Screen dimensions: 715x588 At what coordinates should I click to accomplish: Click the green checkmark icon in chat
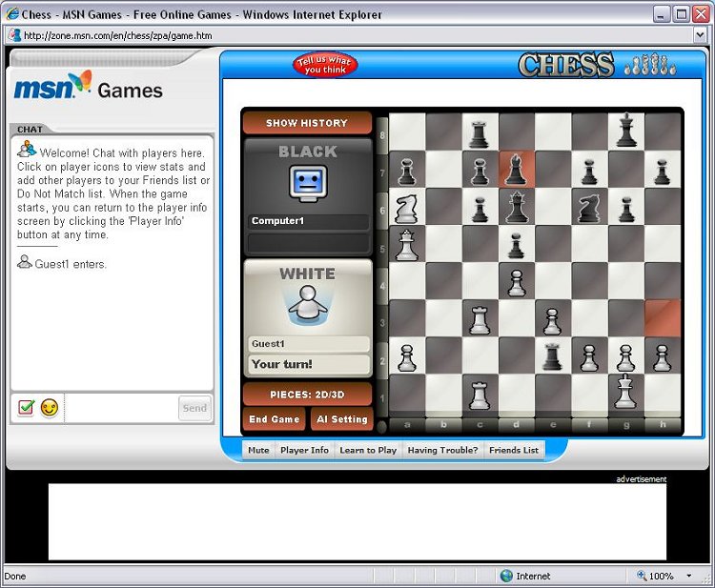[x=26, y=407]
